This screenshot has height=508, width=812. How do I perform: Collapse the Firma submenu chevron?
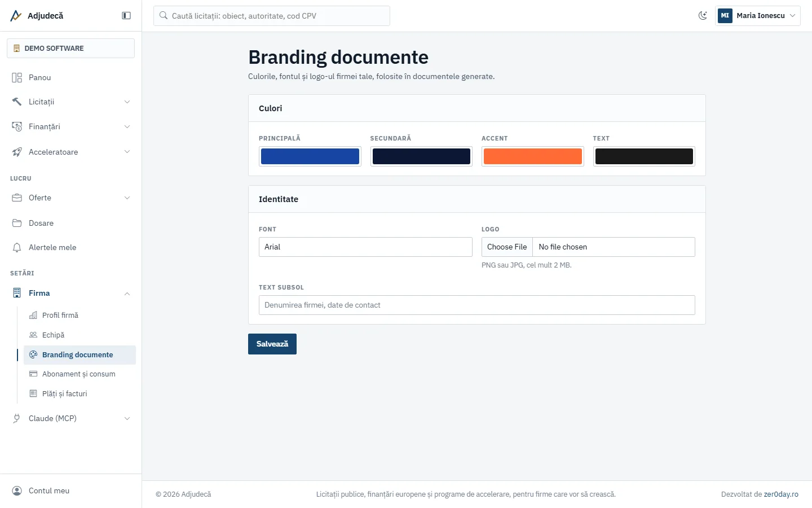point(127,294)
